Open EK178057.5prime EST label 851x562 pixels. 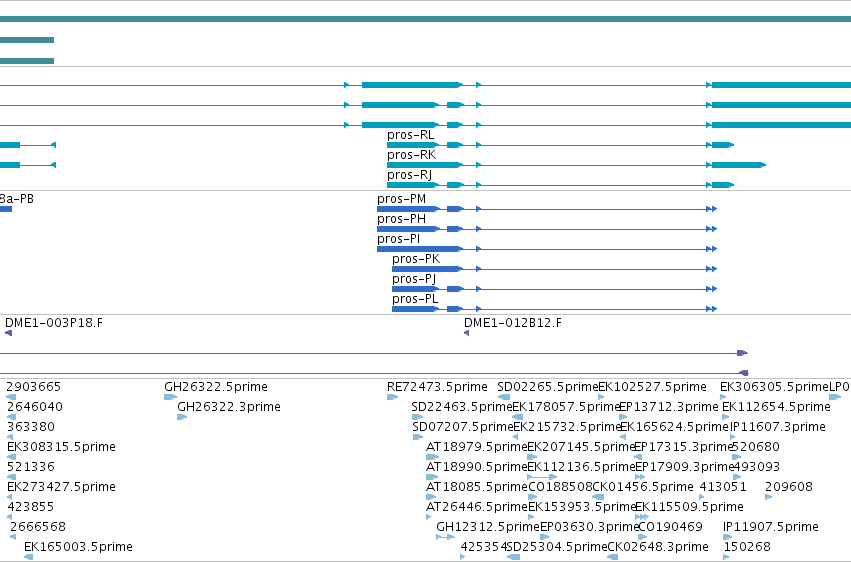click(566, 407)
